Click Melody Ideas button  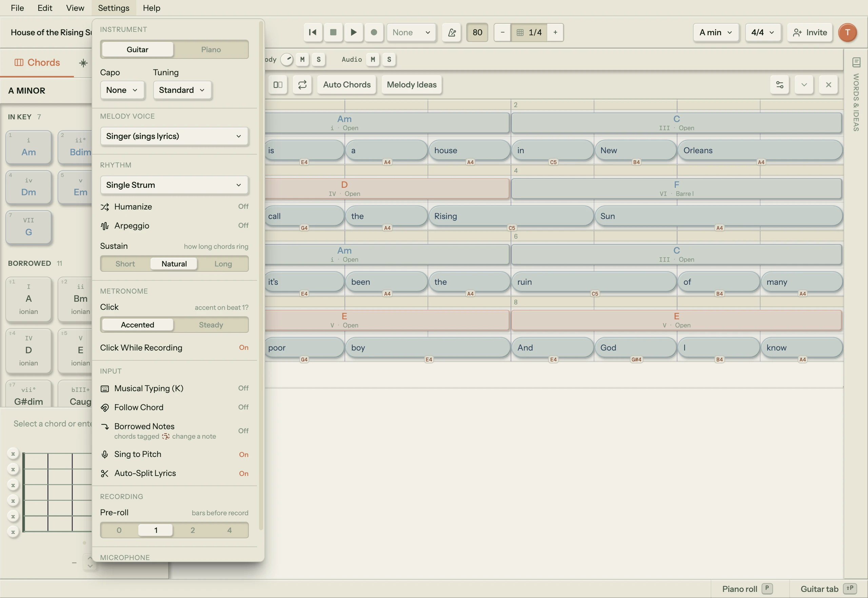tap(412, 85)
